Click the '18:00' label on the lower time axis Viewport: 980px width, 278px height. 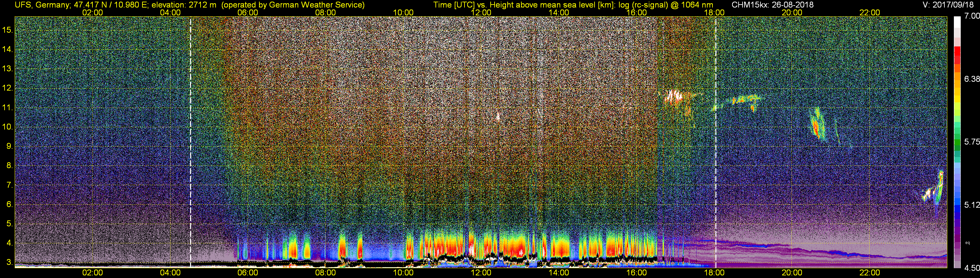(x=714, y=273)
